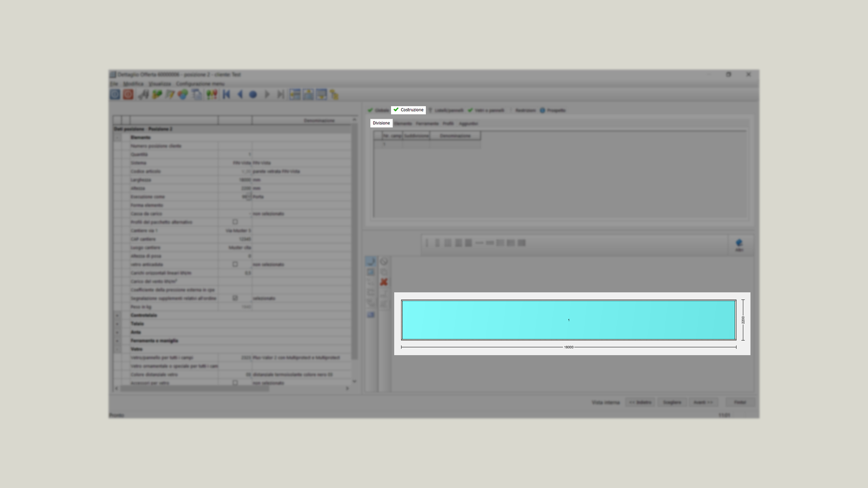Collapse the Elemento group in property tree
Image resolution: width=868 pixels, height=488 pixels.
118,137
